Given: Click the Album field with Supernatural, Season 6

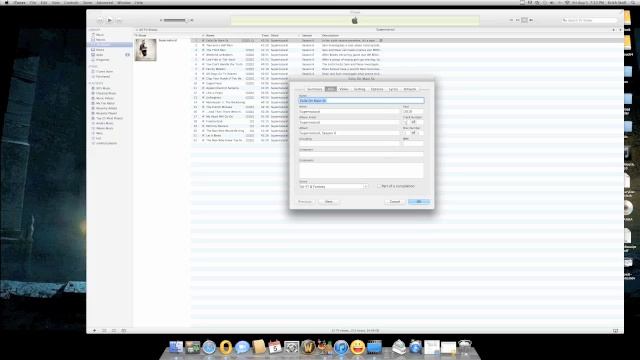Looking at the screenshot, I should pyautogui.click(x=349, y=133).
